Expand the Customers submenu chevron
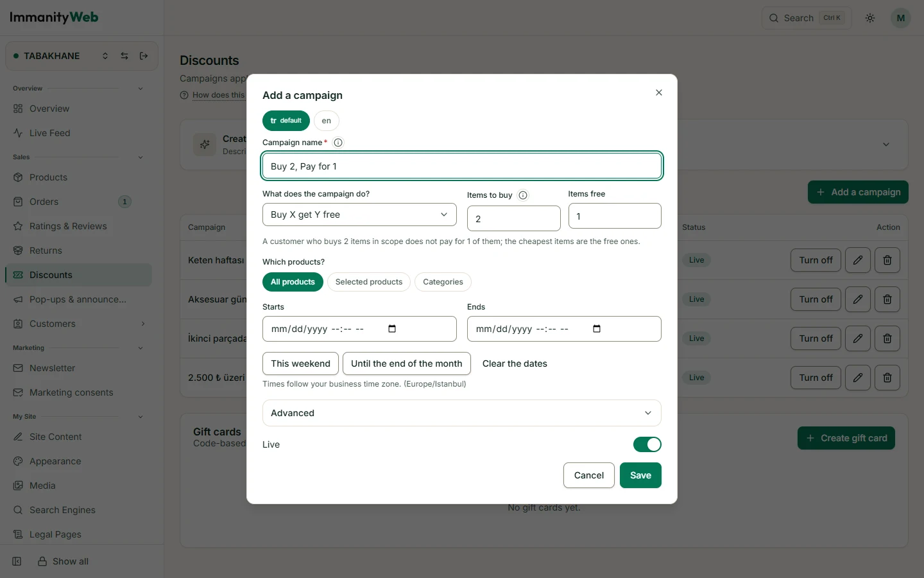Viewport: 924px width, 578px height. [143, 324]
